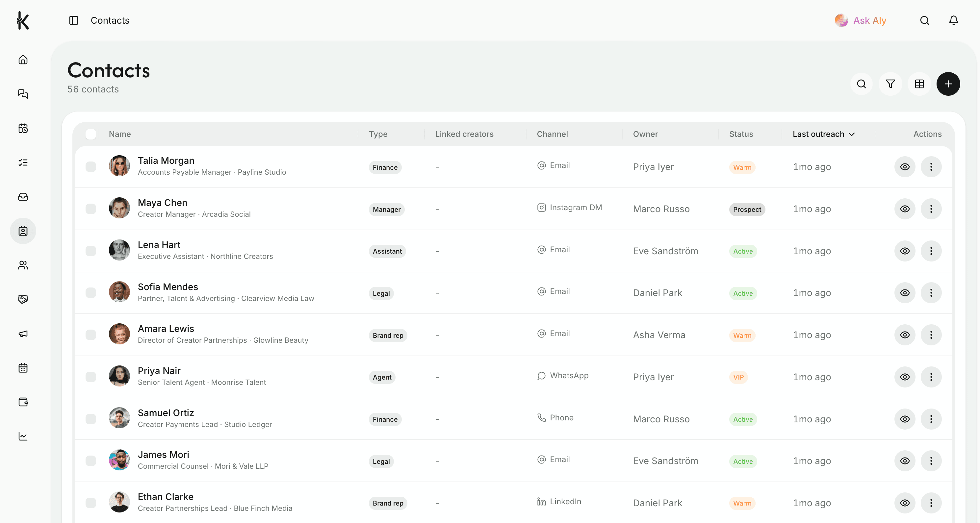Open more actions menu for Samuel Ortiz

[931, 419]
